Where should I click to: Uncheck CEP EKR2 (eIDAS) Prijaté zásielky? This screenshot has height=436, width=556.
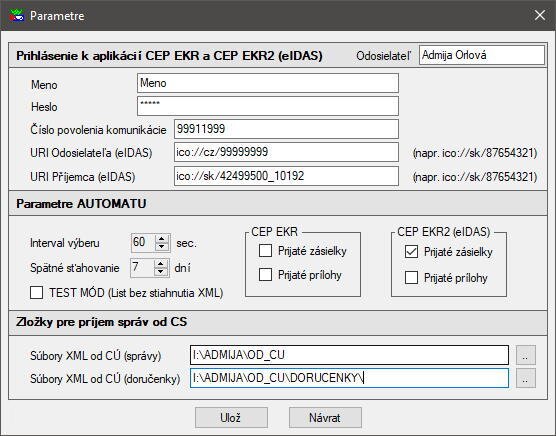click(411, 252)
